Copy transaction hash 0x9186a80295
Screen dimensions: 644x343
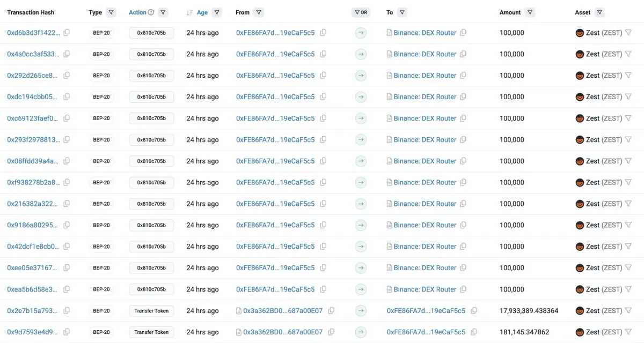tap(67, 225)
